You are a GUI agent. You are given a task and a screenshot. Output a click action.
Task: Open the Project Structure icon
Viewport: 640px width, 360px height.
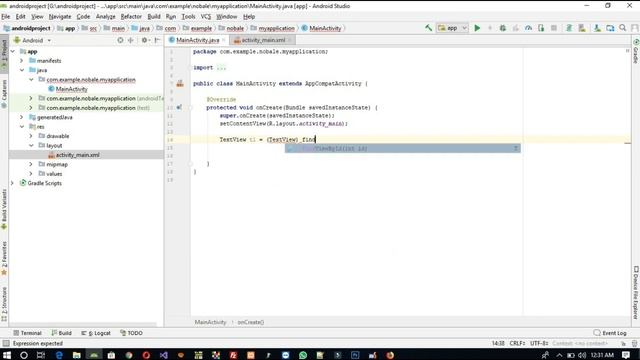[x=610, y=28]
